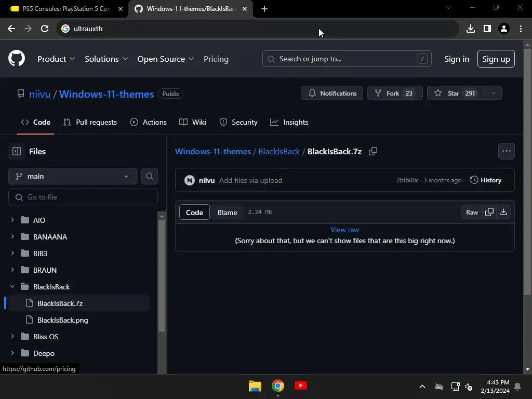532x399 pixels.
Task: Open Solutions dropdown menu
Action: [106, 59]
